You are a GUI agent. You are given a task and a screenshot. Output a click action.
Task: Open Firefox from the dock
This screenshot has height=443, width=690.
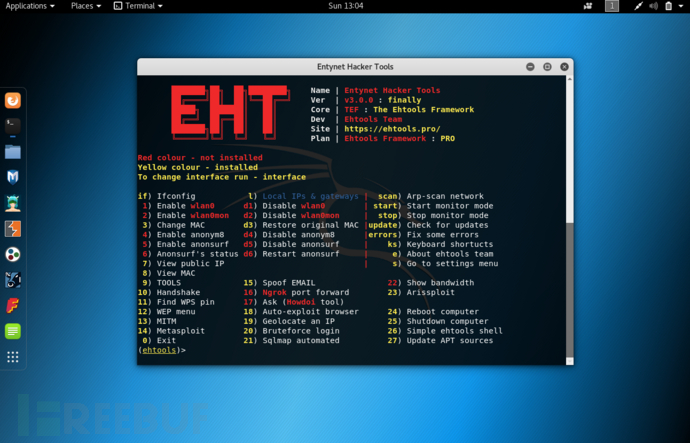click(x=13, y=100)
